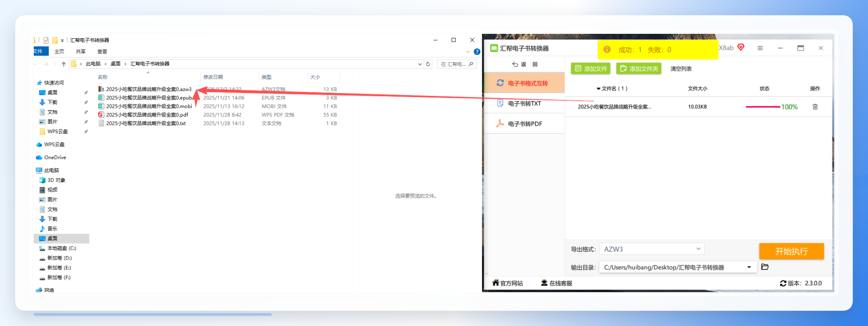Switch to the 共享 ribbon tab
Screen dimensions: 868x326
click(80, 52)
